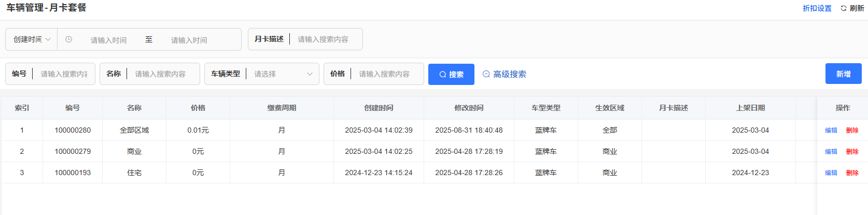Click 删除 for row 100000279
This screenshot has height=215, width=868.
pyautogui.click(x=852, y=151)
